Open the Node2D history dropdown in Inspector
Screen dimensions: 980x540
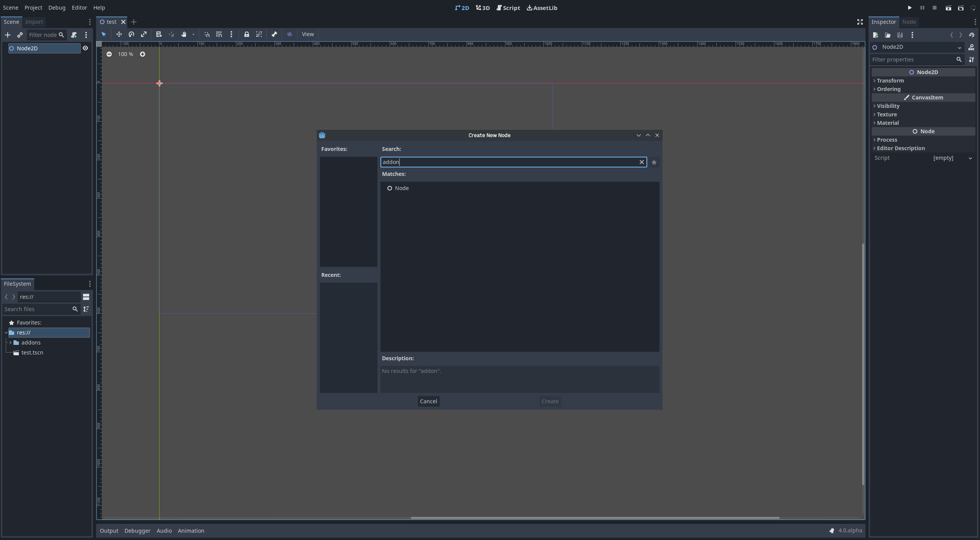pyautogui.click(x=959, y=47)
